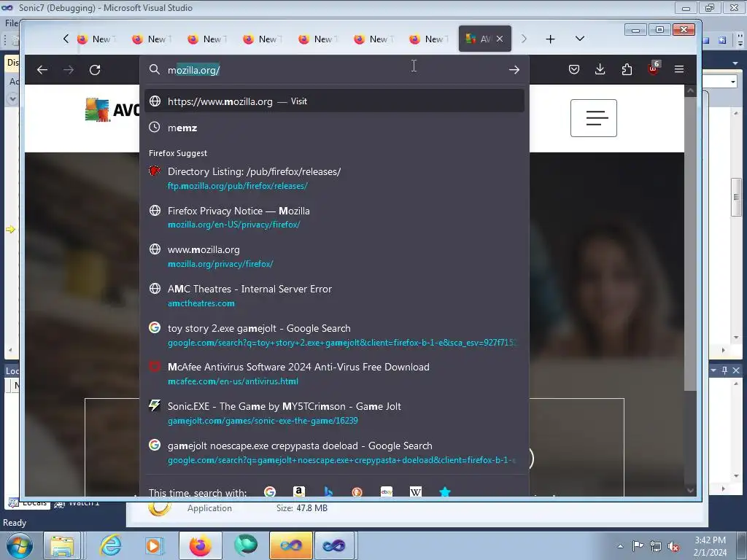The height and width of the screenshot is (560, 747).
Task: Open Windows Explorer from taskbar
Action: 62,545
